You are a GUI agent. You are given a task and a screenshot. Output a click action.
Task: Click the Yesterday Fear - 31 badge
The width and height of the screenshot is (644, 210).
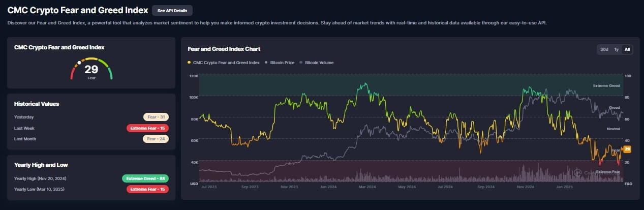(156, 117)
